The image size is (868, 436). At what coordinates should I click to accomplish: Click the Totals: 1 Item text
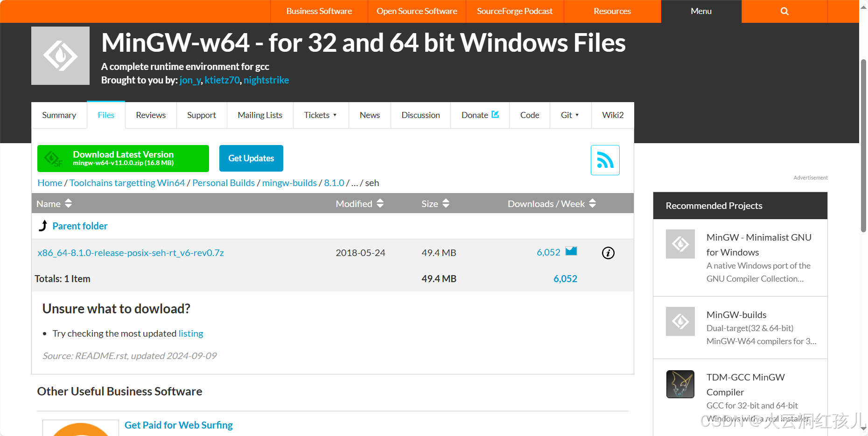63,279
